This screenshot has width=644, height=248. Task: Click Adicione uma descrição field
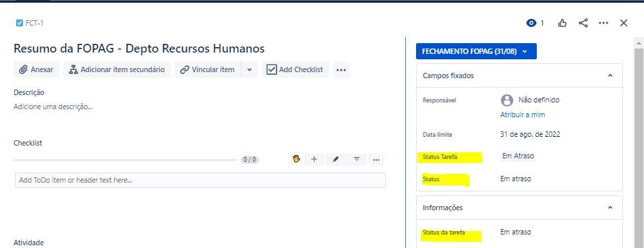pyautogui.click(x=53, y=106)
